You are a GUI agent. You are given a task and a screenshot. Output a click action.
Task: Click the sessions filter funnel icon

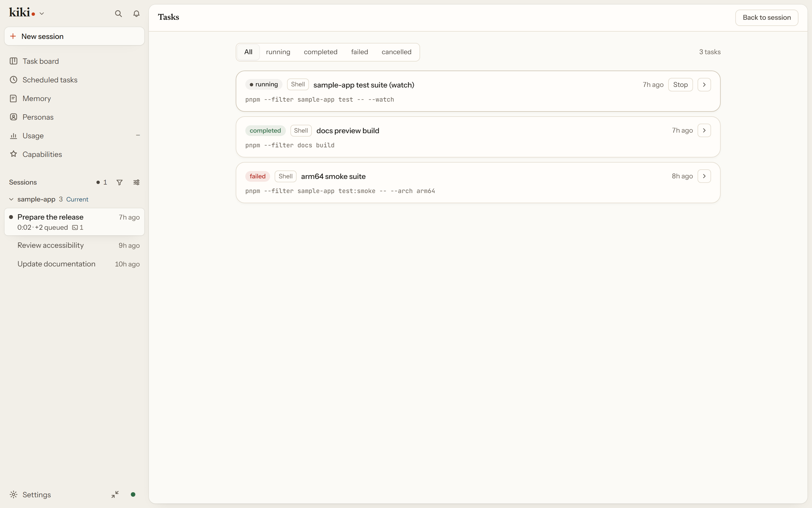point(120,182)
